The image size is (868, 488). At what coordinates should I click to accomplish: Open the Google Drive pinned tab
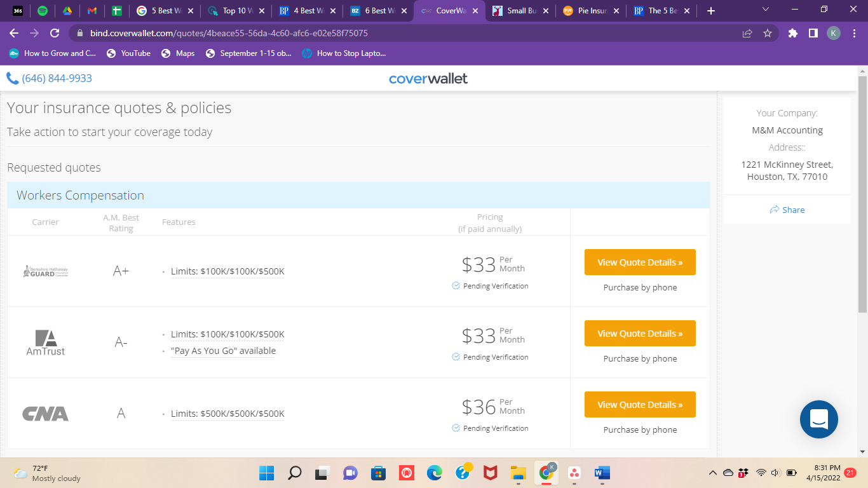[x=67, y=11]
